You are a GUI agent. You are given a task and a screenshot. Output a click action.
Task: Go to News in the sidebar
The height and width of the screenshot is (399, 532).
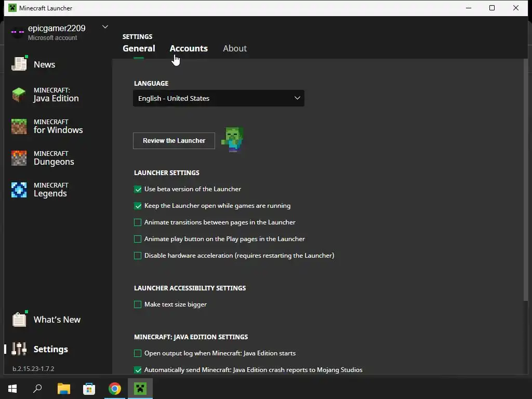tap(45, 64)
